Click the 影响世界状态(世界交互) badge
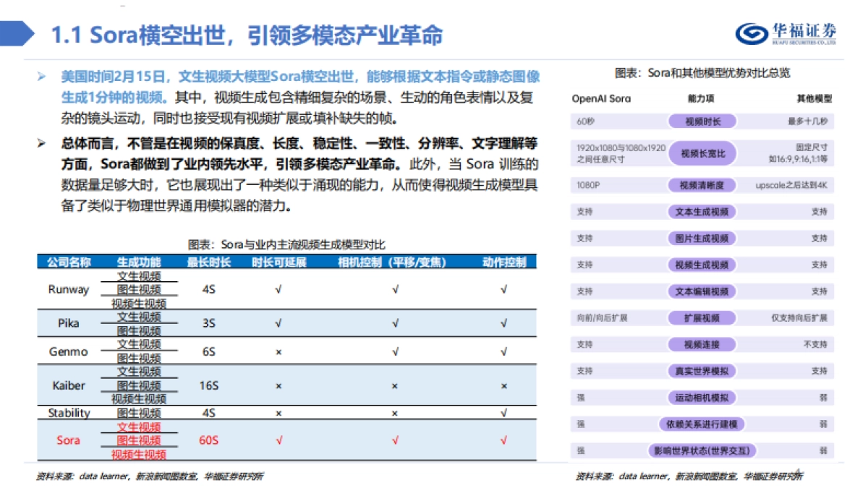 pyautogui.click(x=702, y=450)
